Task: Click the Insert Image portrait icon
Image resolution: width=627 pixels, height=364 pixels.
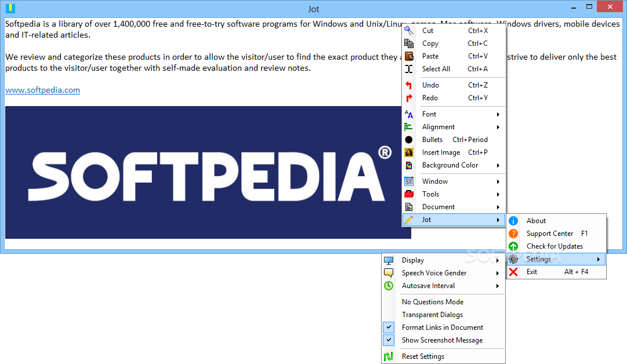Action: click(x=409, y=152)
